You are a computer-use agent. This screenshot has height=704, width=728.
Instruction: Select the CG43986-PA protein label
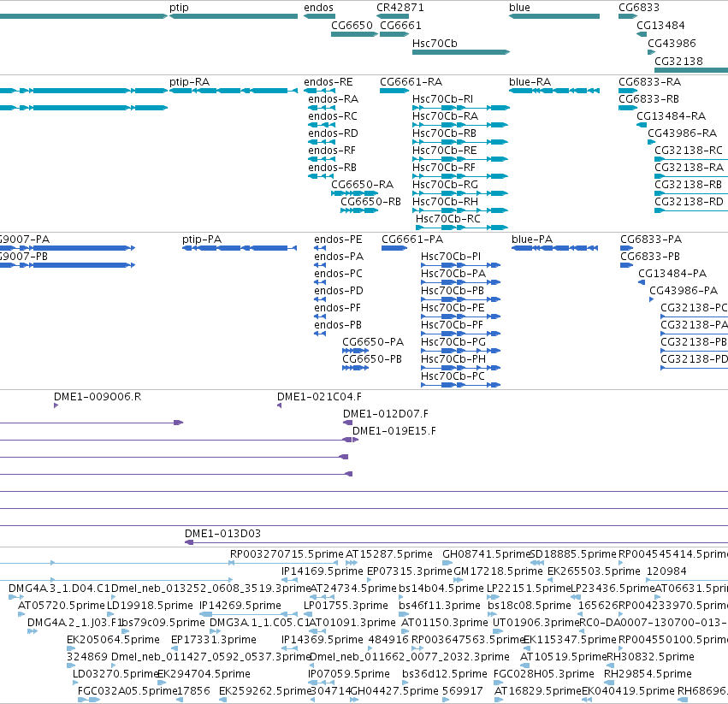point(684,291)
